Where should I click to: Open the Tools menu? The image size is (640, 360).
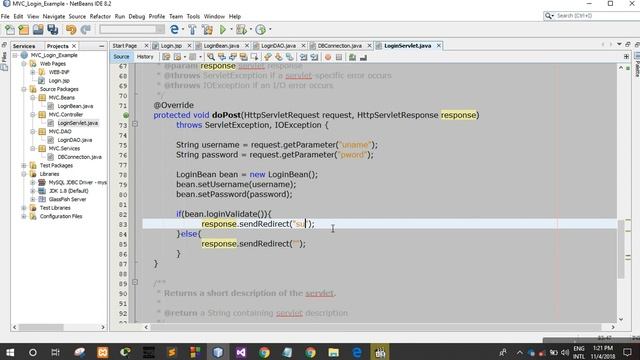tap(193, 16)
